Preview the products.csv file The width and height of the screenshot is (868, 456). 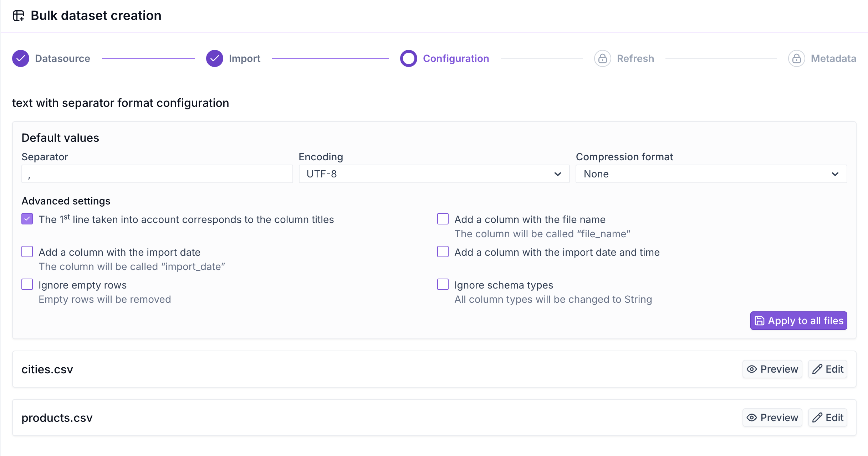772,418
